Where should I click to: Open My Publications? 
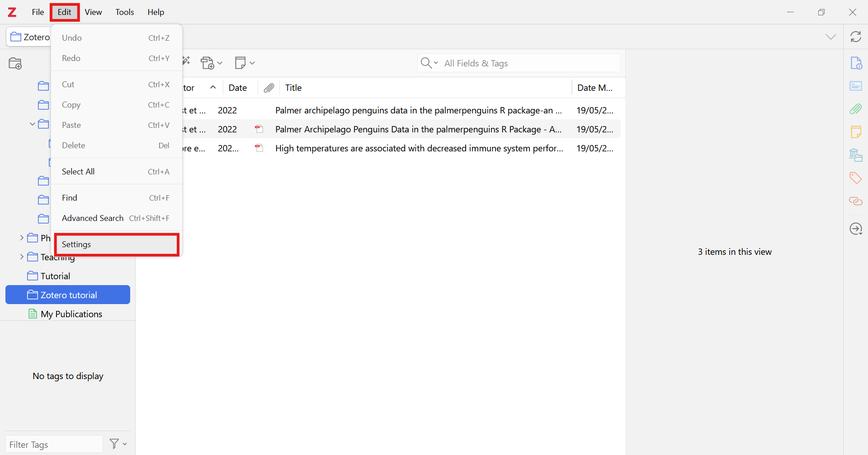point(71,314)
